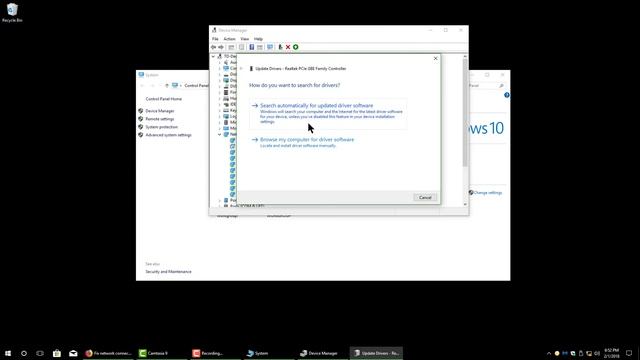Click network icon in system tray

[589, 353]
